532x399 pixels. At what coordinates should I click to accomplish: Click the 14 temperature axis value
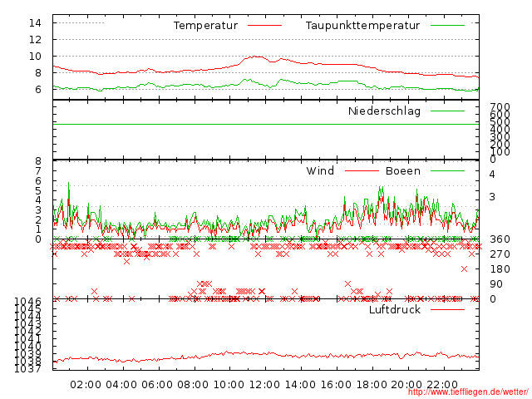[x=35, y=23]
